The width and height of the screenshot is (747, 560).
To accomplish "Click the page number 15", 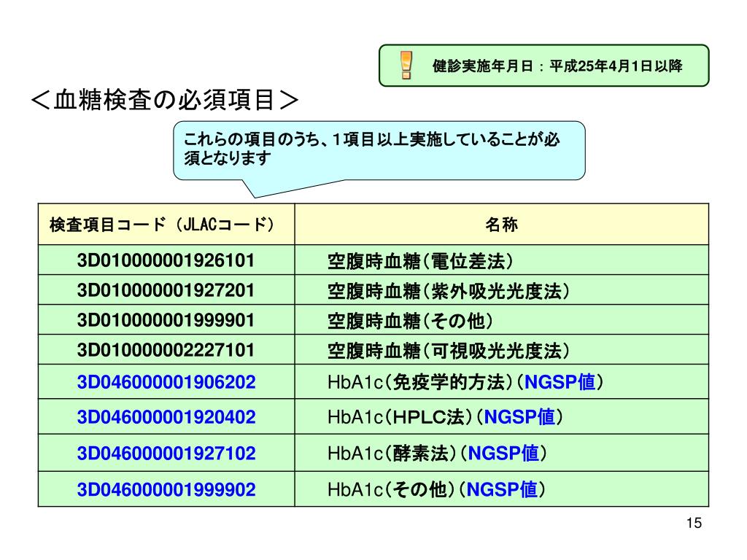I will (694, 524).
